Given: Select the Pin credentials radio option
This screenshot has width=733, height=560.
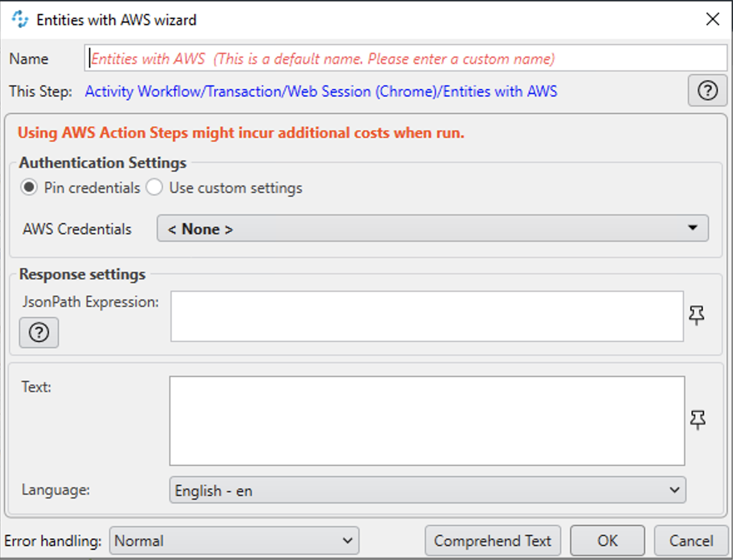Looking at the screenshot, I should 29,188.
